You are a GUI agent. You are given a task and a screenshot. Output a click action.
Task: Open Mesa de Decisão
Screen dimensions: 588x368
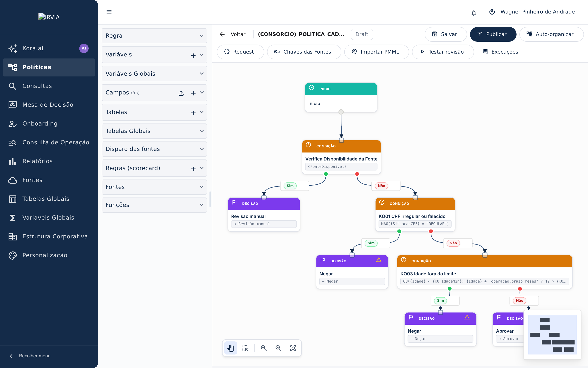49,105
